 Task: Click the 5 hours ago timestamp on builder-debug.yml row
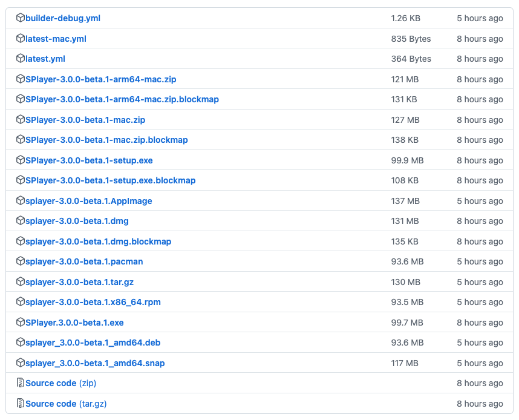480,18
